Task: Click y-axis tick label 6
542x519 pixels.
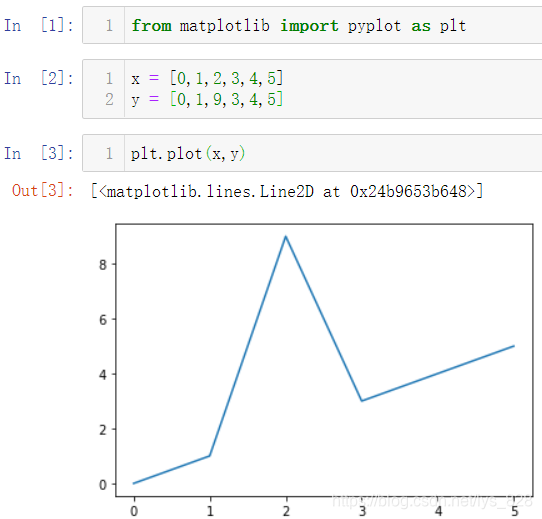Action: click(x=103, y=320)
